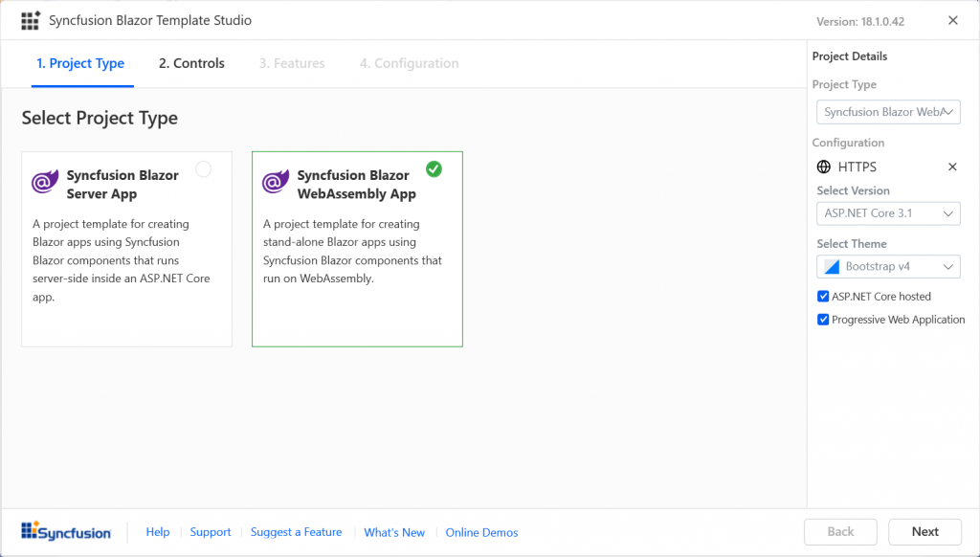The image size is (980, 557).
Task: Click the Next button
Action: coord(924,532)
